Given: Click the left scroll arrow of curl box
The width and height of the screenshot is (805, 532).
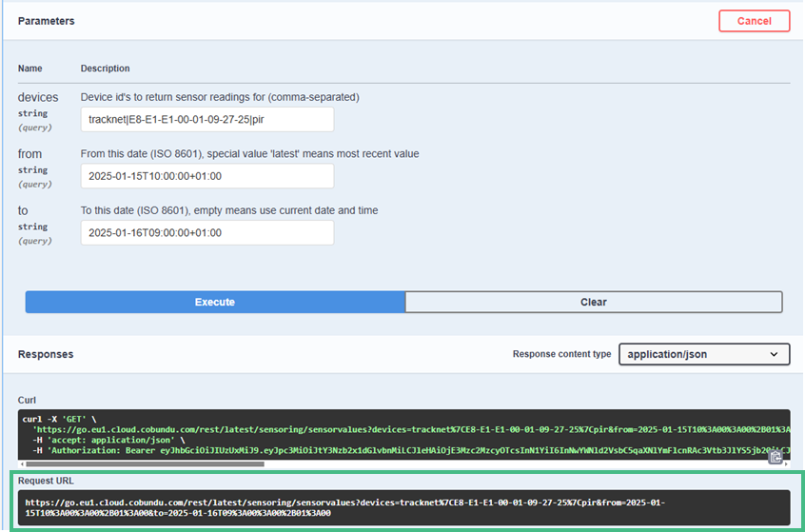Looking at the screenshot, I should 22,464.
